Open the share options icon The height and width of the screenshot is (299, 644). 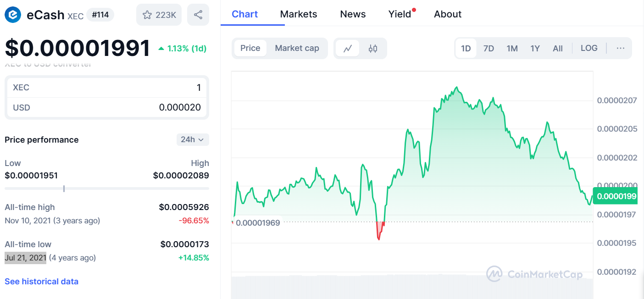coord(198,15)
